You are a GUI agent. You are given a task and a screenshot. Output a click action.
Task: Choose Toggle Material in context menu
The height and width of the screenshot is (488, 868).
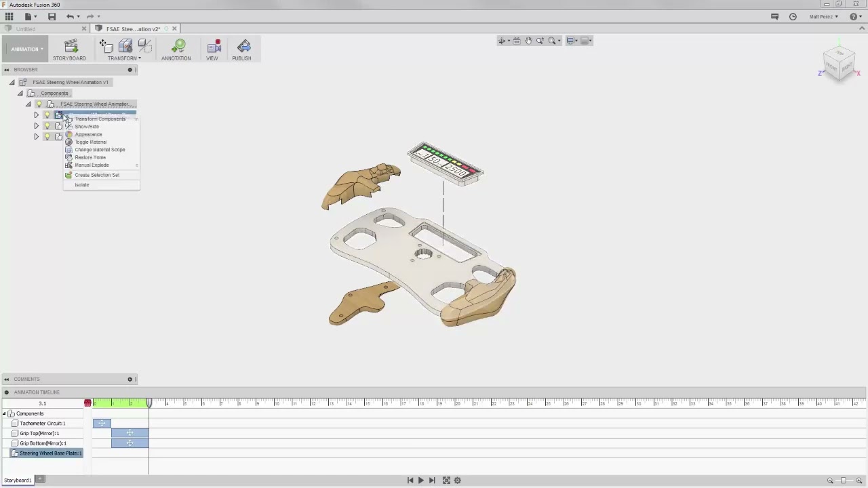pos(91,142)
